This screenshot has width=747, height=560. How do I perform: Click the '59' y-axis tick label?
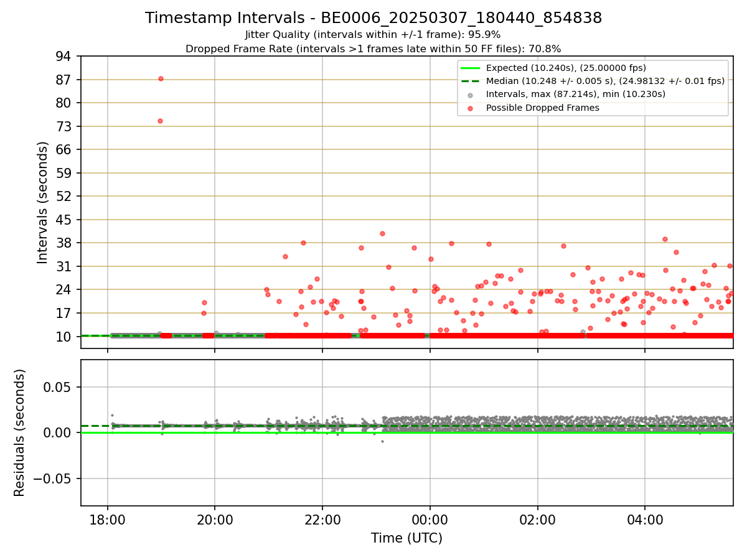point(64,173)
